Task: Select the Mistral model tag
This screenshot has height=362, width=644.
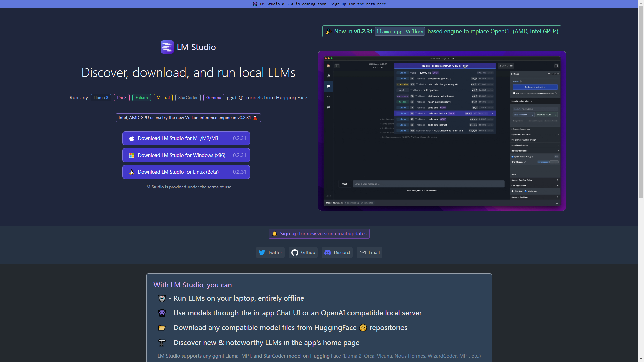Action: pos(163,98)
